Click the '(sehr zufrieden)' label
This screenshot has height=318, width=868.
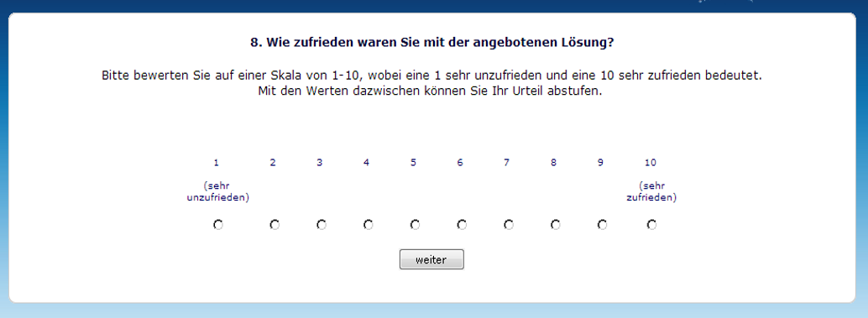(x=651, y=192)
